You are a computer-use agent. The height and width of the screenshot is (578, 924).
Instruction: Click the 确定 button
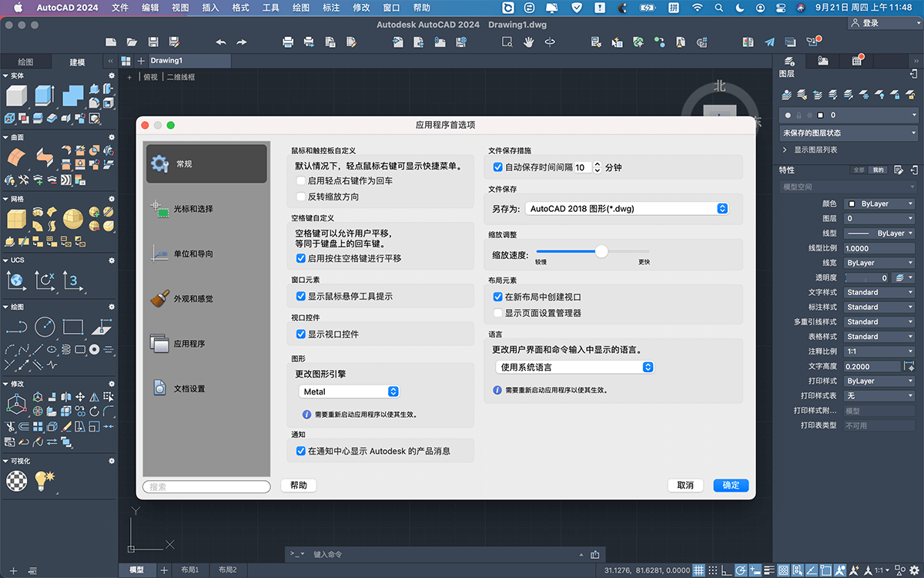point(731,486)
